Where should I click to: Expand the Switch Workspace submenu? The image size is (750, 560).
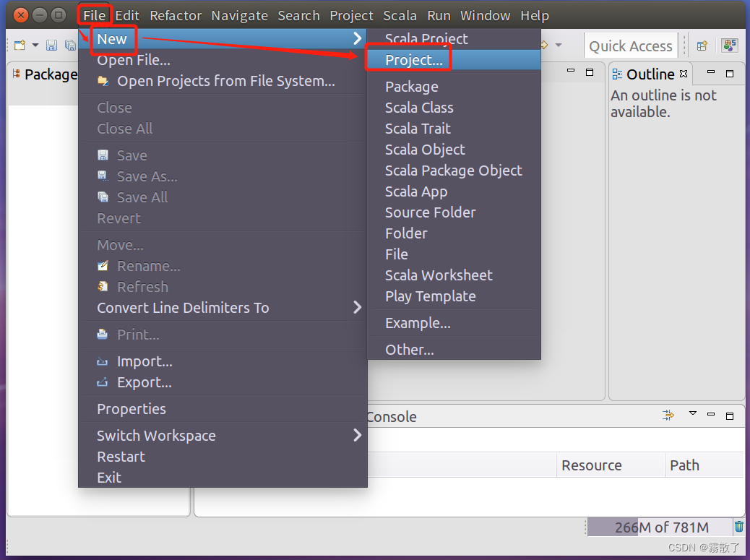[357, 435]
